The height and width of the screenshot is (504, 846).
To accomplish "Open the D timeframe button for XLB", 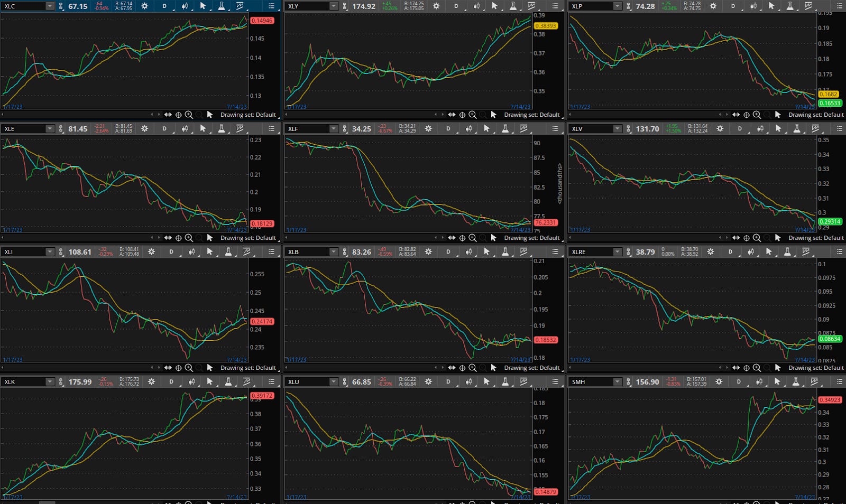I will coord(448,252).
